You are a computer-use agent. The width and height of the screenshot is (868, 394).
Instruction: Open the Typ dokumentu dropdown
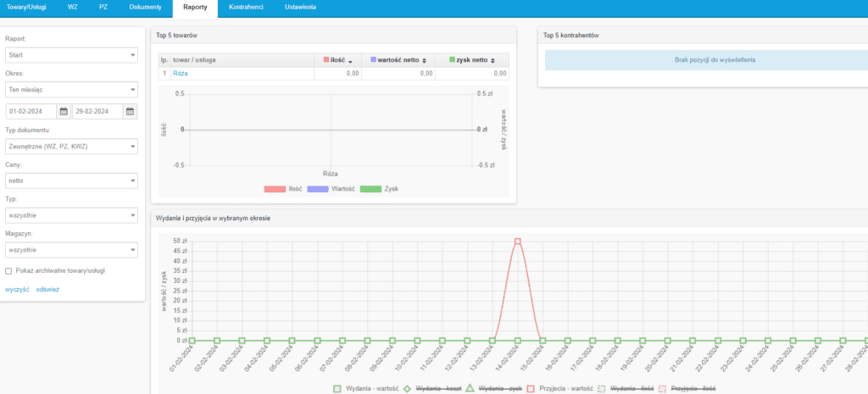point(71,147)
